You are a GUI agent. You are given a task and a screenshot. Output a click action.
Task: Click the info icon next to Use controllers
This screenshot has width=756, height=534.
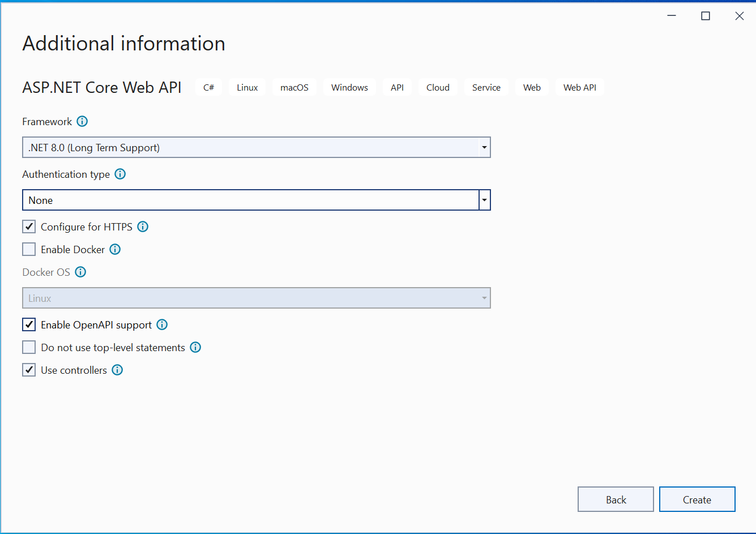pos(117,370)
